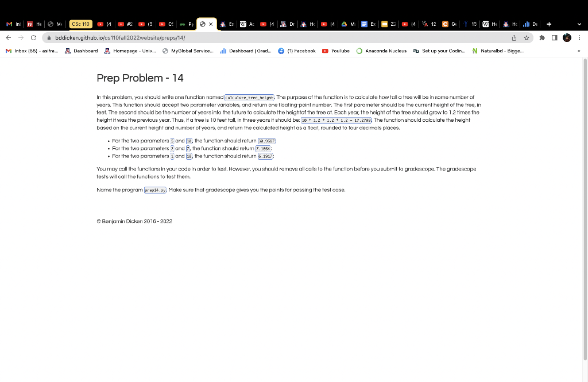The image size is (588, 382).
Task: Bookmark this page via the star icon
Action: 527,38
